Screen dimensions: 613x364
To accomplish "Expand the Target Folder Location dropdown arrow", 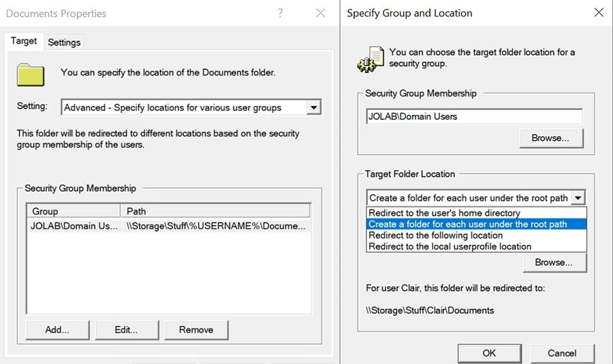I will tap(578, 198).
